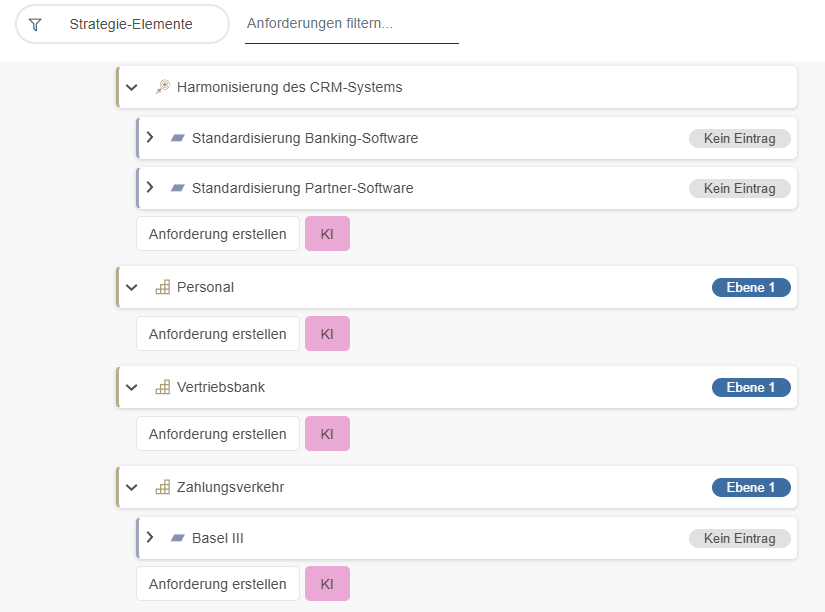Screen dimensions: 825x612
Task: Focus the Anforderungen filtern input field
Action: pyautogui.click(x=351, y=23)
